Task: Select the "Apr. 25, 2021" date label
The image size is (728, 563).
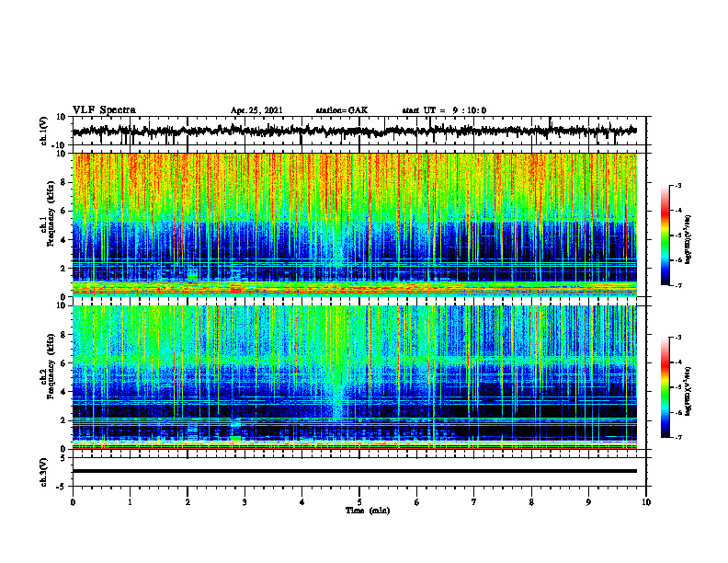Action: tap(256, 110)
